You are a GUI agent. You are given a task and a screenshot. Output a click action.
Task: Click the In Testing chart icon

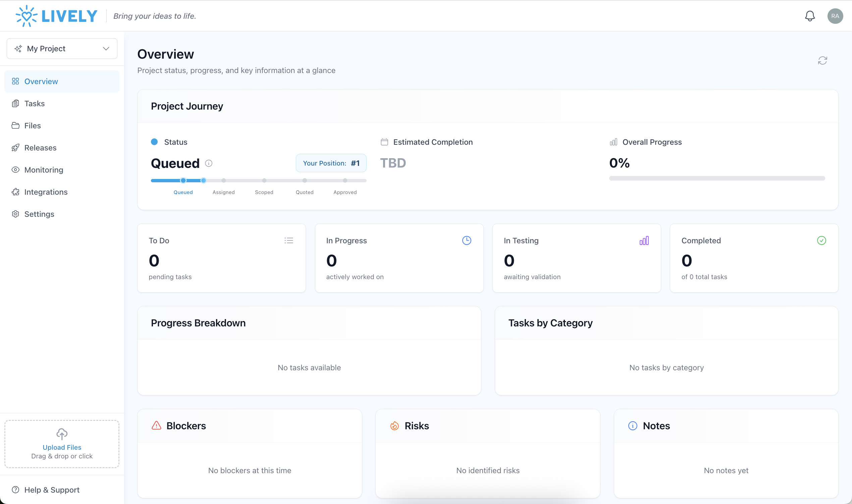[x=644, y=240]
